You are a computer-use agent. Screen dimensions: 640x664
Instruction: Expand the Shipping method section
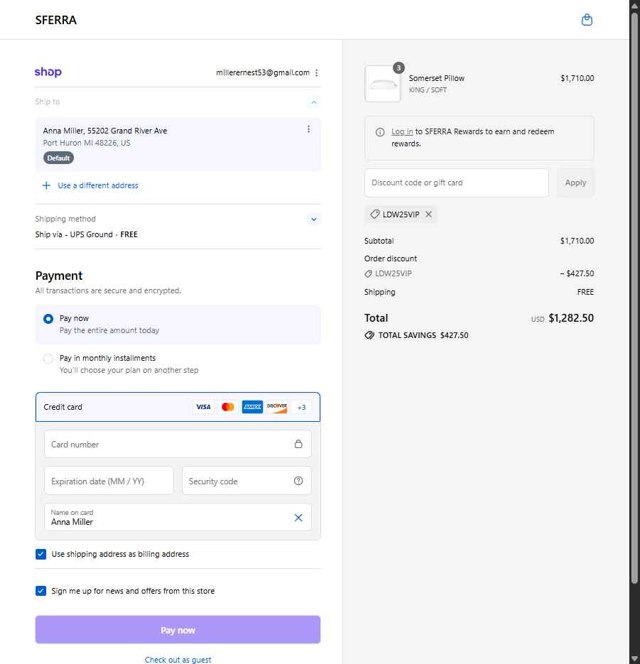[x=314, y=219]
